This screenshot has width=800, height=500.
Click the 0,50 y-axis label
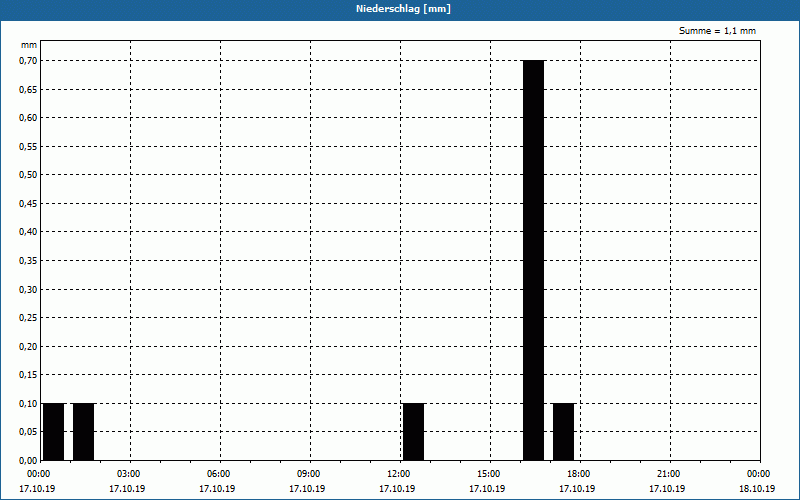[28, 175]
